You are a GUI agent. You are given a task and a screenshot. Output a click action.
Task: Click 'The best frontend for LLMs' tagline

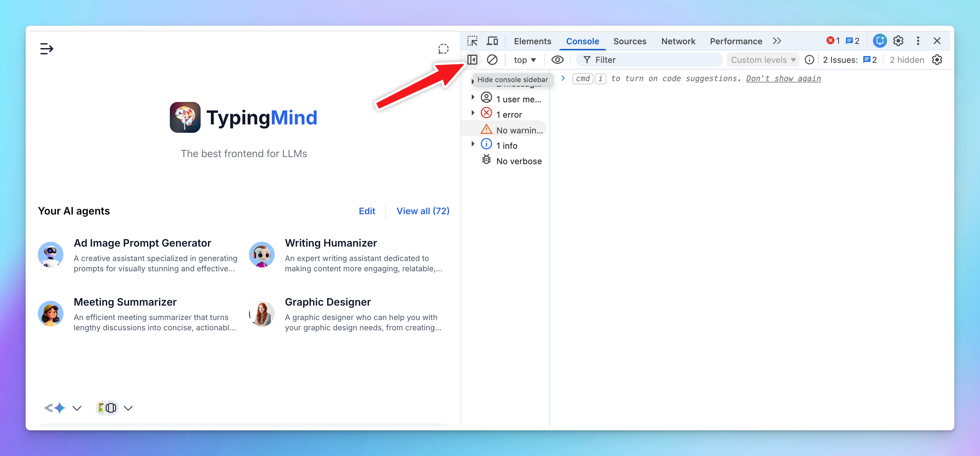click(244, 153)
